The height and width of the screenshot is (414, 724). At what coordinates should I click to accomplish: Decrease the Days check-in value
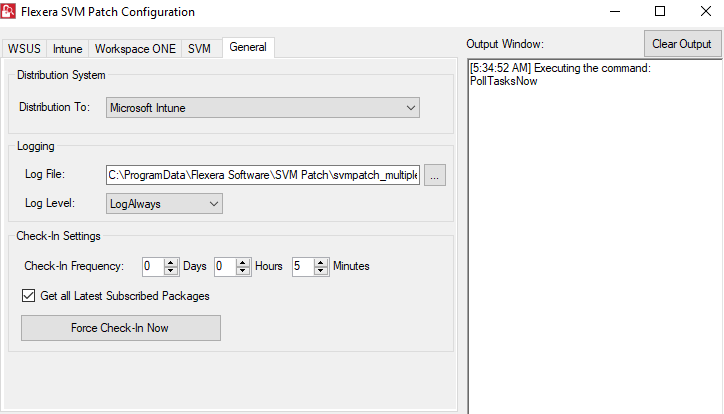click(x=170, y=271)
